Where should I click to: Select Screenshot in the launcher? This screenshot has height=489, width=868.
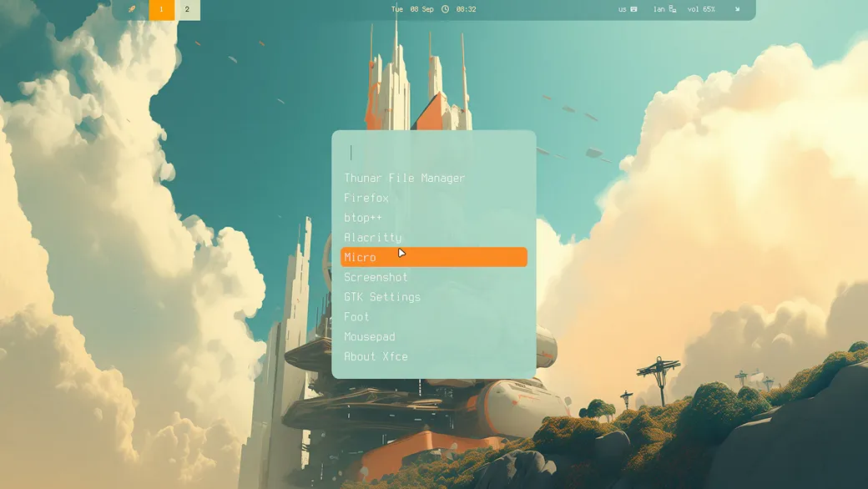pos(434,277)
